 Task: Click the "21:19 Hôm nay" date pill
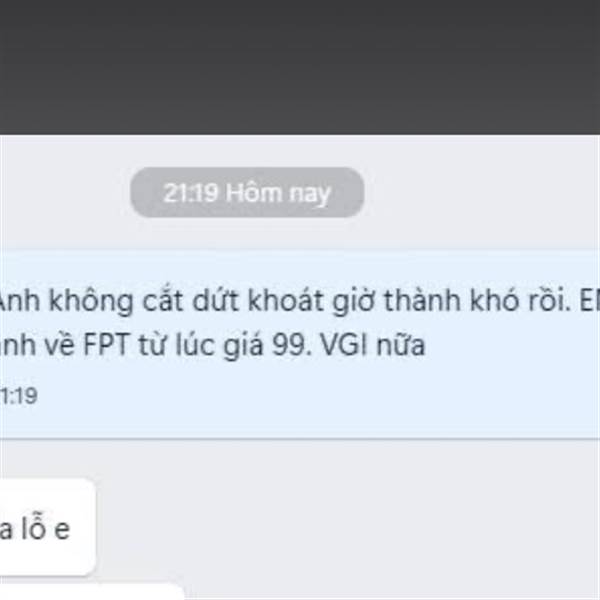tap(247, 192)
